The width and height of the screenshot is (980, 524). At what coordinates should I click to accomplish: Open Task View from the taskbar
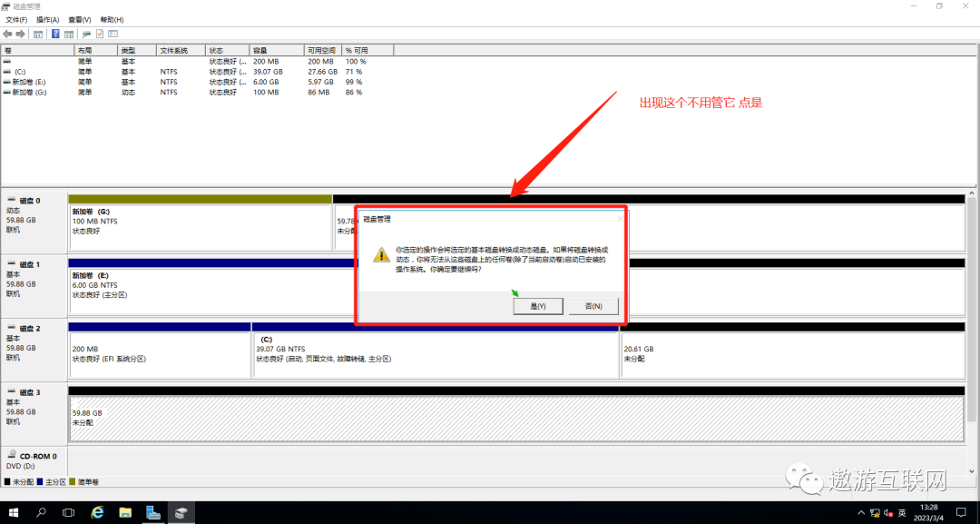coord(69,513)
